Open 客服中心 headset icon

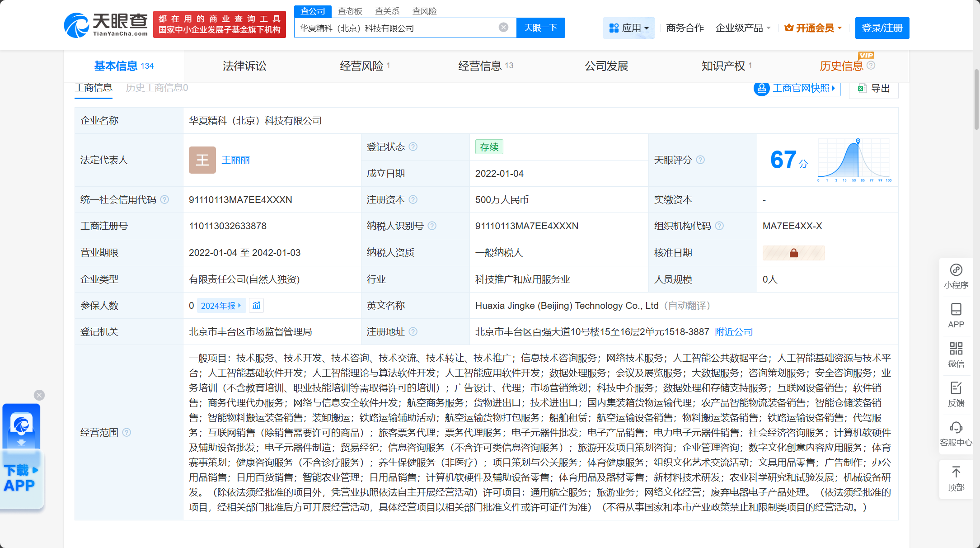pyautogui.click(x=956, y=433)
